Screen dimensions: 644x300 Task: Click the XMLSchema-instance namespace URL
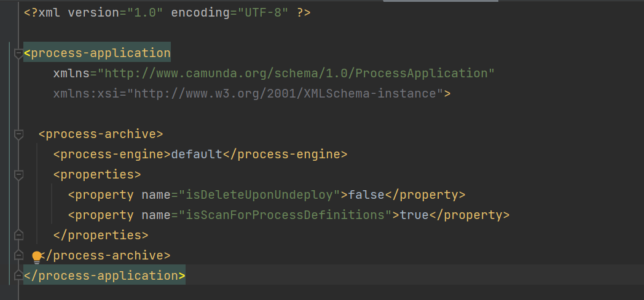tap(289, 94)
